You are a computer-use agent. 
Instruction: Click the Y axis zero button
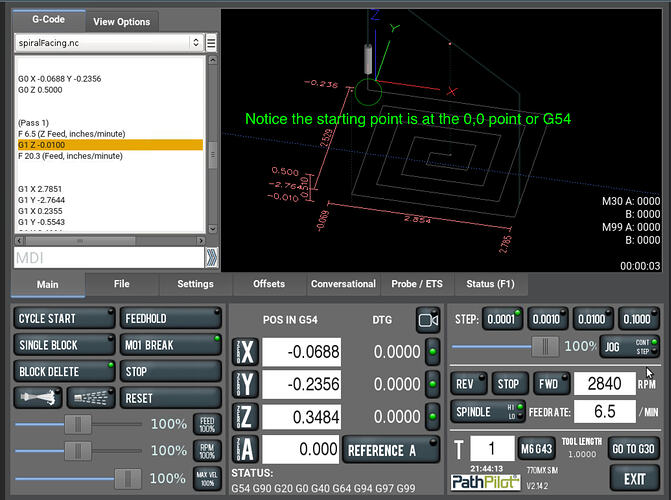point(245,384)
